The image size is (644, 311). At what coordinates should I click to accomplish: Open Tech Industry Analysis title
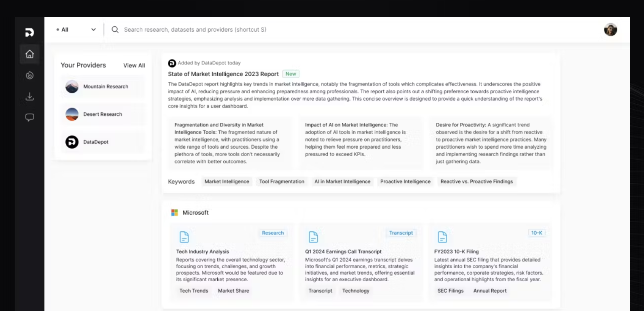[x=202, y=252]
